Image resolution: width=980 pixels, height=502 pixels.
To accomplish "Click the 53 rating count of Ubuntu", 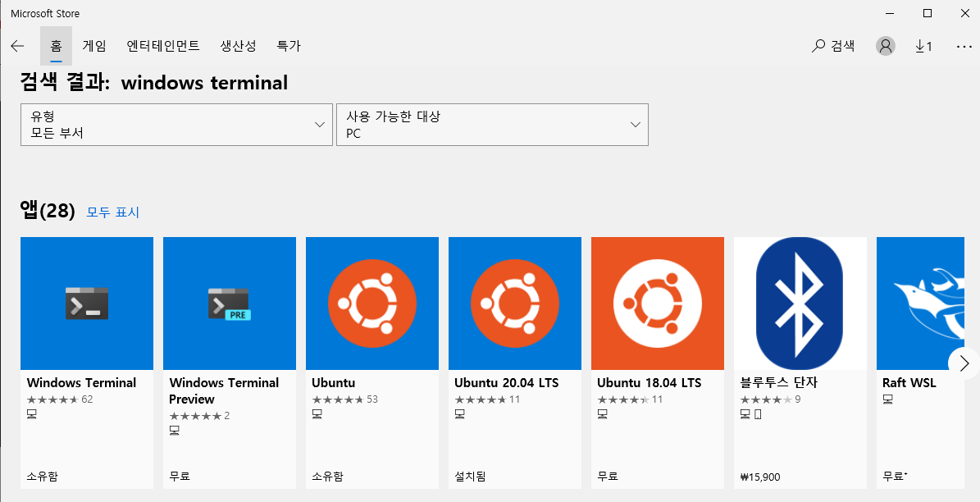I will pos(371,399).
